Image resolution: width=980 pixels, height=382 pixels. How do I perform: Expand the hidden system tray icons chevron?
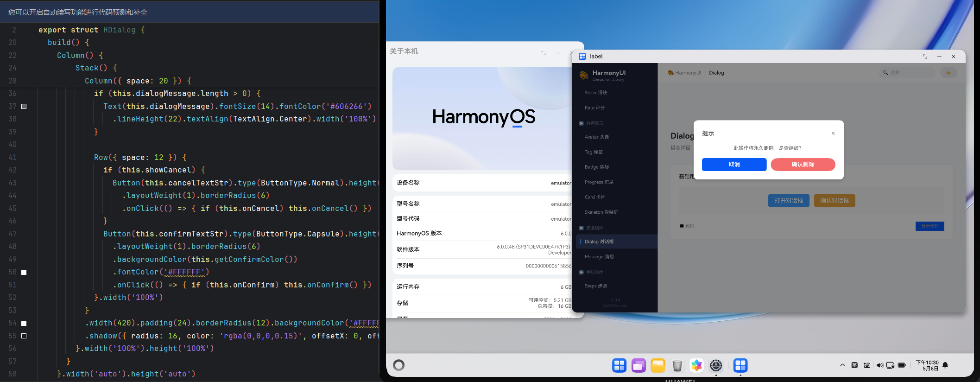coord(842,365)
